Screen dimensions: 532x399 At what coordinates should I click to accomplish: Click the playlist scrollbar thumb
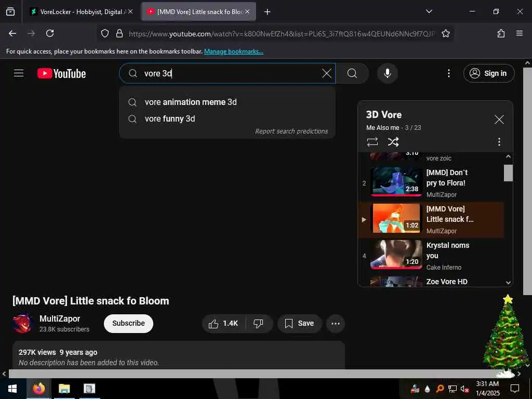pyautogui.click(x=508, y=173)
